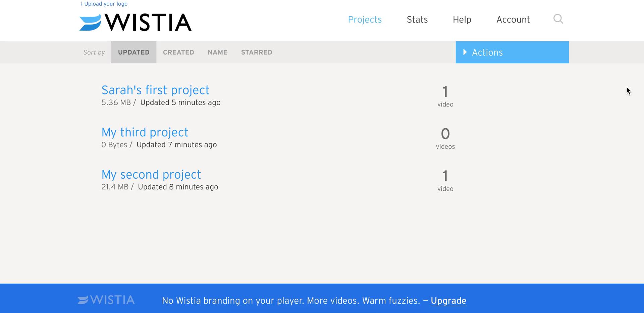Open the Projects menu item
The width and height of the screenshot is (644, 313).
[x=365, y=19]
